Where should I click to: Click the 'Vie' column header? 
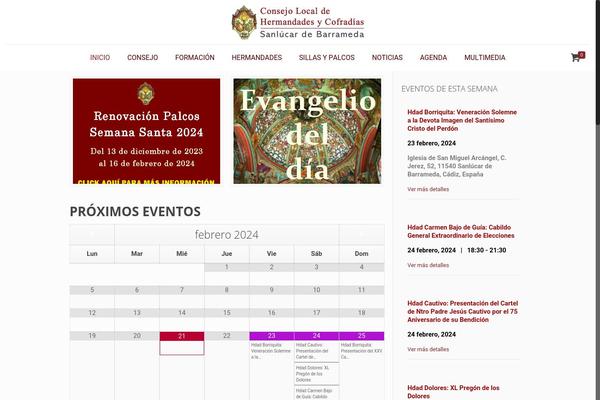[x=272, y=253]
